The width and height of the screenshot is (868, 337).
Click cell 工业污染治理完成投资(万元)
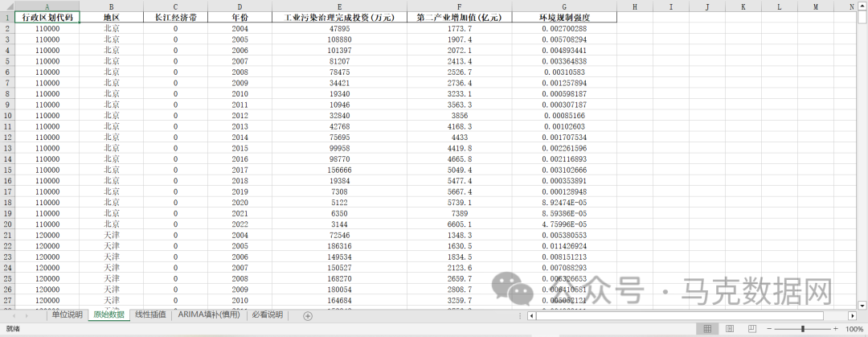click(x=339, y=17)
